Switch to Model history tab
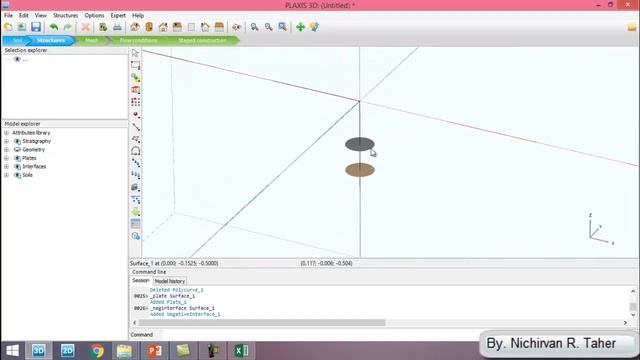Screen dimensions: 640x360 click(x=169, y=281)
